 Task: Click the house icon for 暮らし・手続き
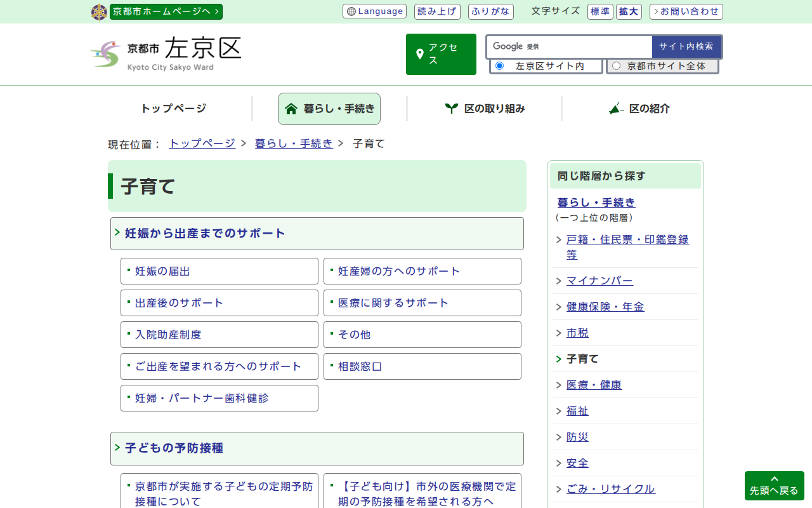point(291,109)
